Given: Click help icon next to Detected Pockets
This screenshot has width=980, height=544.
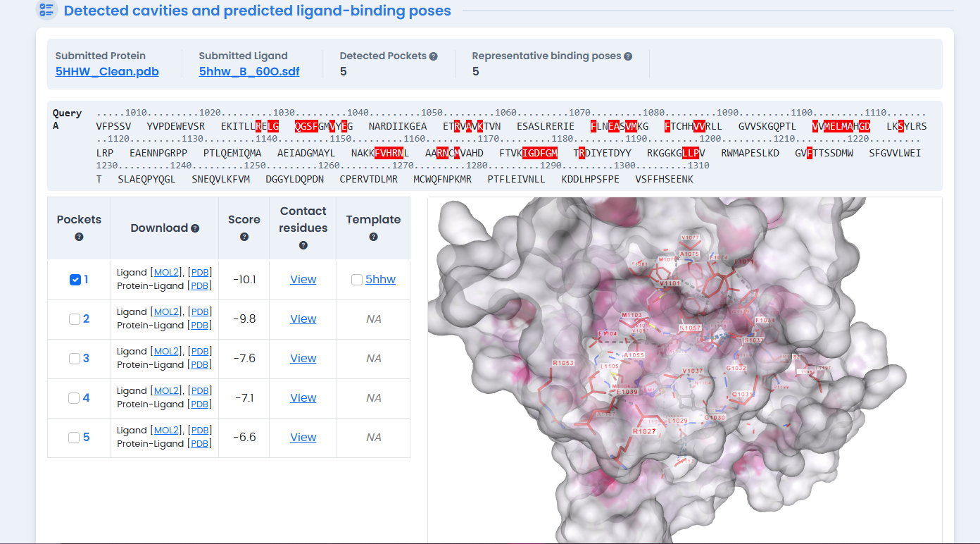Looking at the screenshot, I should pyautogui.click(x=434, y=56).
